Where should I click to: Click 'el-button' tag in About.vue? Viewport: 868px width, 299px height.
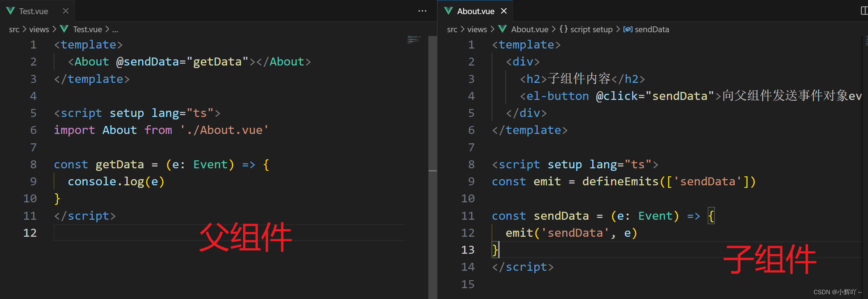[x=558, y=96]
